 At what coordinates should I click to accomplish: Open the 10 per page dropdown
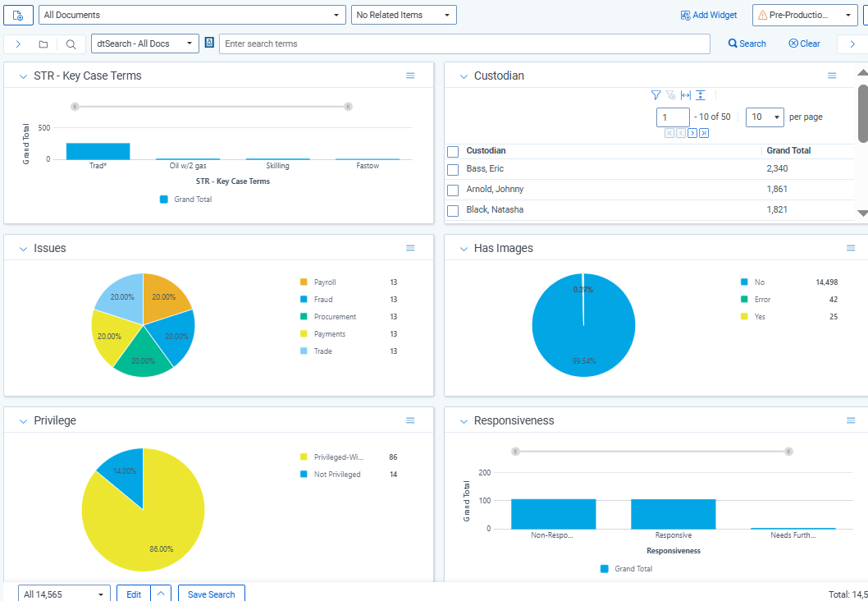(765, 117)
